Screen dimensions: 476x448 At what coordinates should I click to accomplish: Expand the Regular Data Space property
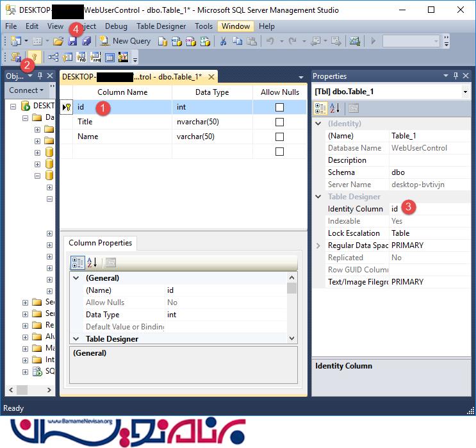[x=318, y=245]
